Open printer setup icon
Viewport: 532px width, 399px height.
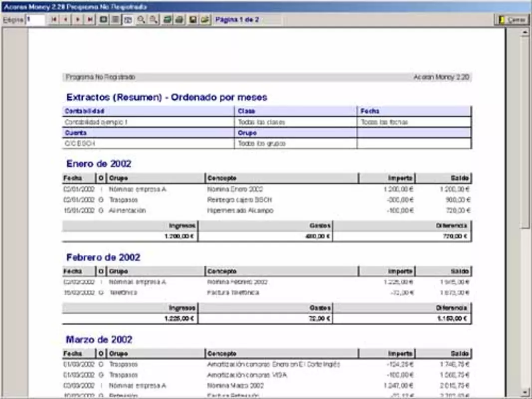coord(167,19)
